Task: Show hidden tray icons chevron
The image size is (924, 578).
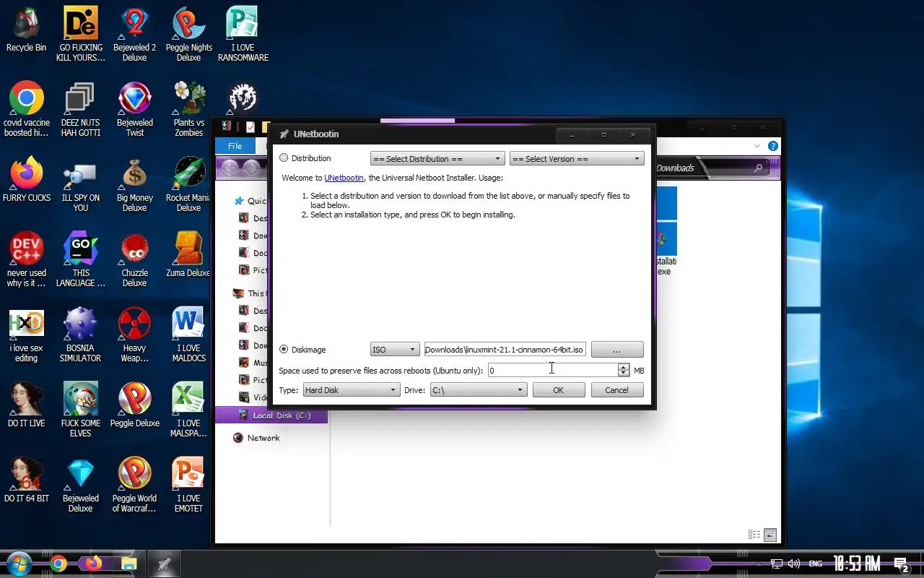Action: [x=757, y=564]
